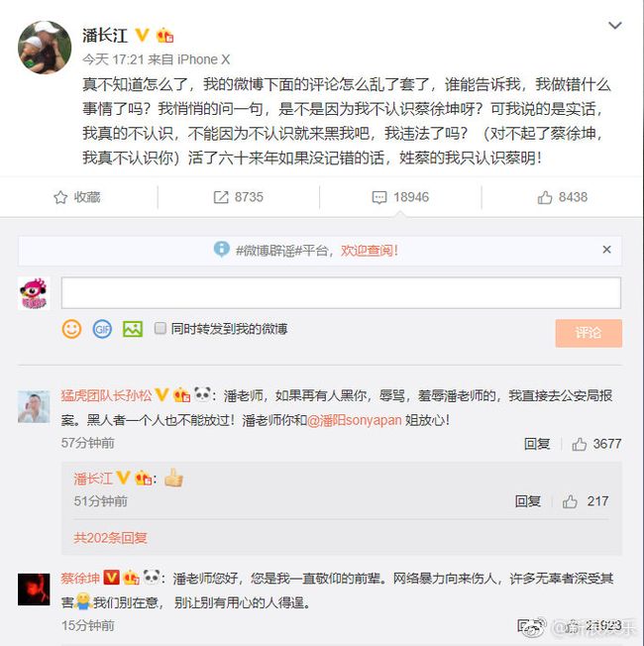This screenshot has width=644, height=646.
Task: Attach a picture with image icon
Action: coord(133,329)
